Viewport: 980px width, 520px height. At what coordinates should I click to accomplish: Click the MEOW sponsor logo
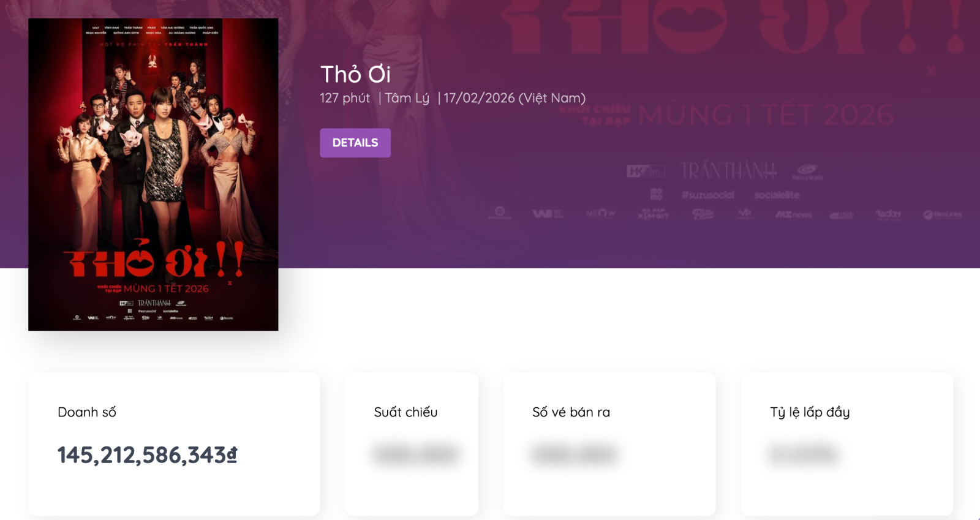pyautogui.click(x=601, y=214)
